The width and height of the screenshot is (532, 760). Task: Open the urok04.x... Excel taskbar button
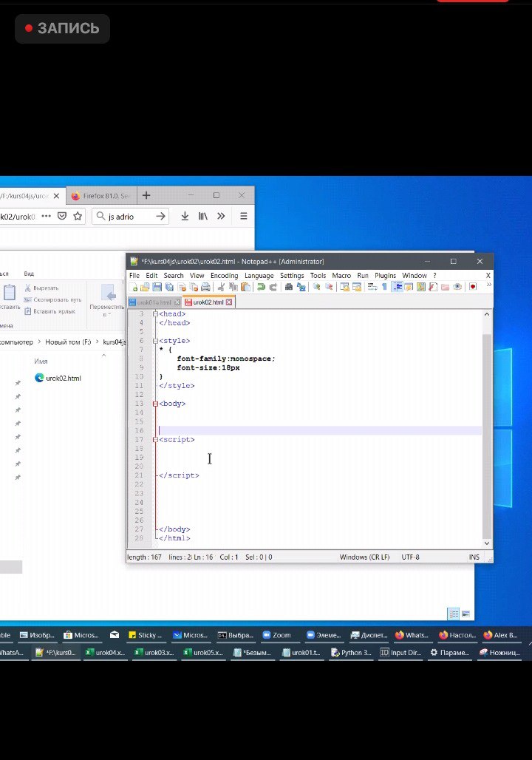point(105,652)
